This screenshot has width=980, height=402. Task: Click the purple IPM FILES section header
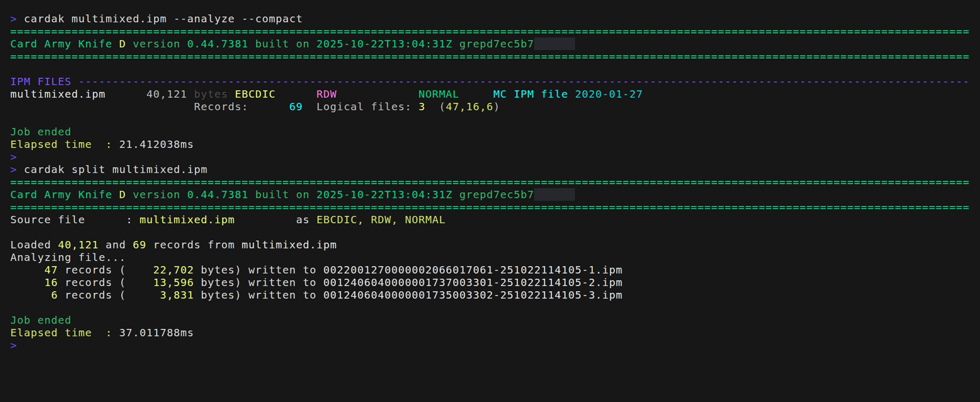coord(41,82)
